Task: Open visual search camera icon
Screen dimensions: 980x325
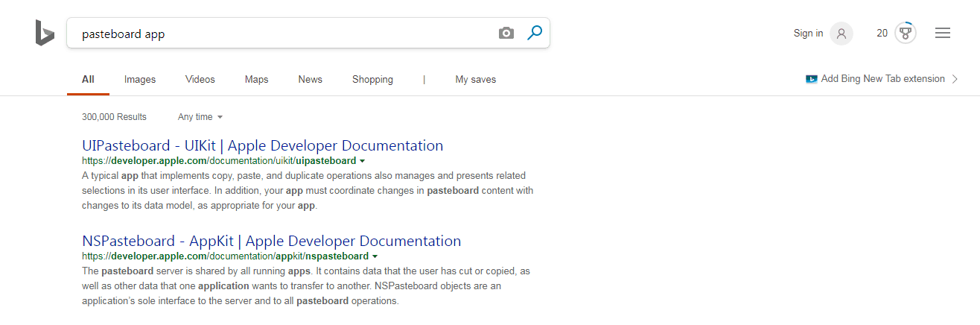Action: [x=506, y=33]
